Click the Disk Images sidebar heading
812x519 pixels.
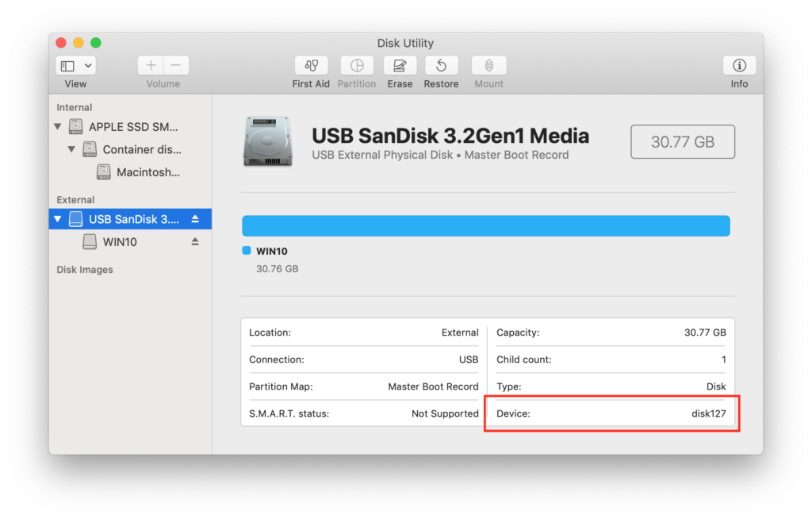pyautogui.click(x=84, y=270)
